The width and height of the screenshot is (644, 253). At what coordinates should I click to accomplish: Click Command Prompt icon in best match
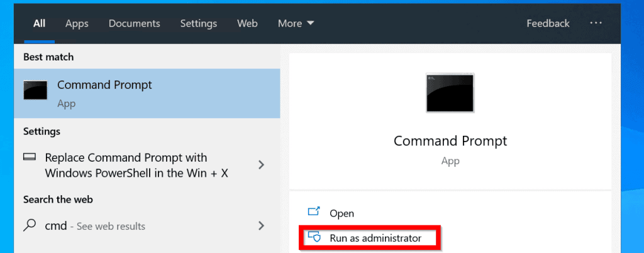tap(35, 90)
